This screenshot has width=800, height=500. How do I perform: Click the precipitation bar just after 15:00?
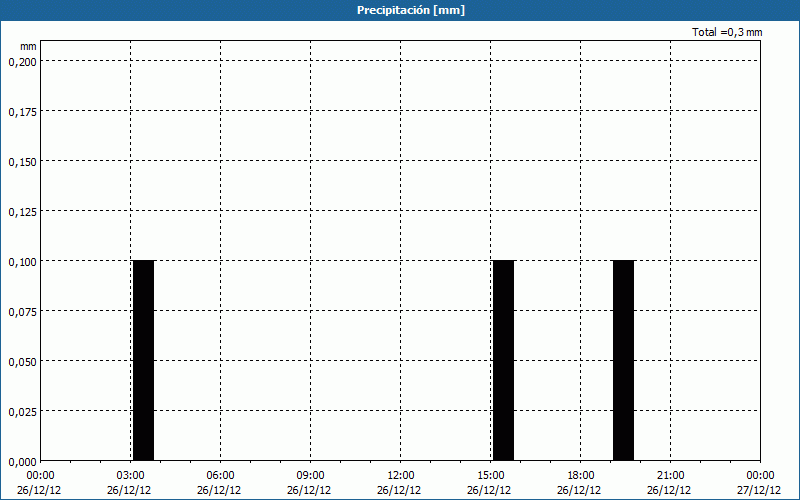504,360
